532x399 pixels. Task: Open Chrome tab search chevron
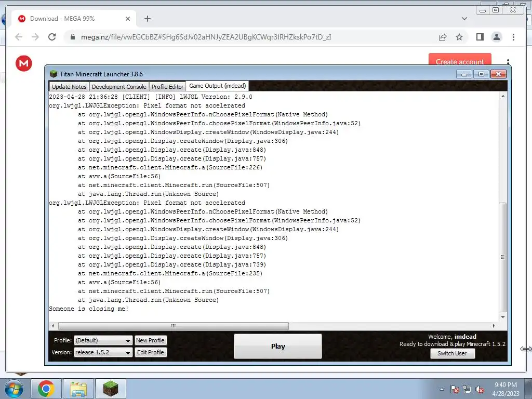point(464,19)
